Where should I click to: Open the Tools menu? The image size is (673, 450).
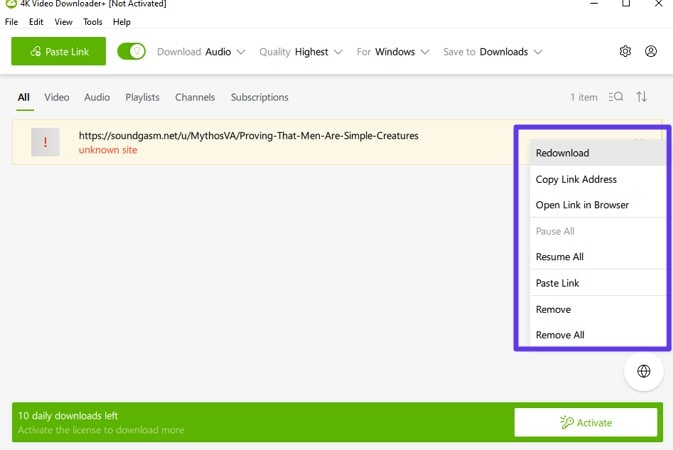(93, 22)
